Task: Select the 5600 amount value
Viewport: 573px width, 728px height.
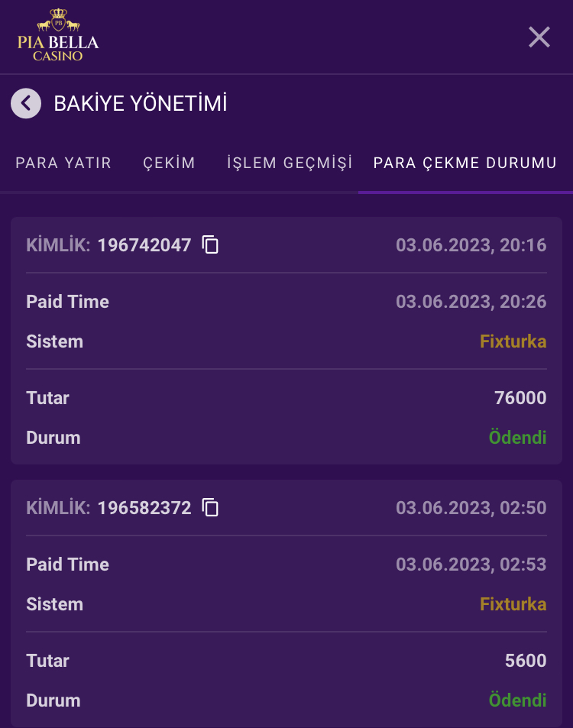Action: pyautogui.click(x=526, y=661)
